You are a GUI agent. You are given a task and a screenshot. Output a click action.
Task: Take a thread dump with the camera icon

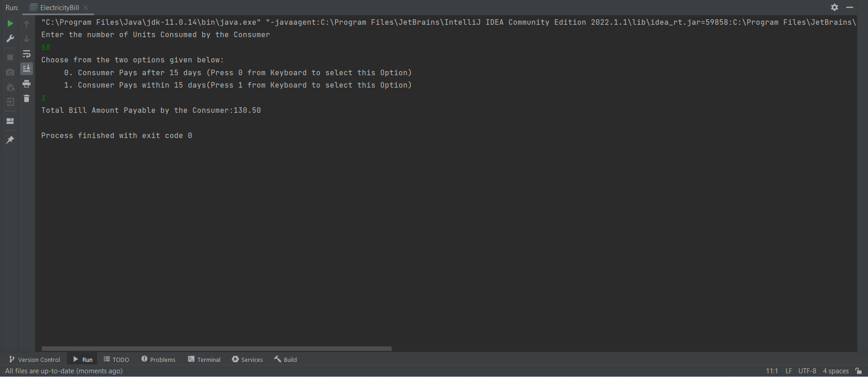10,72
